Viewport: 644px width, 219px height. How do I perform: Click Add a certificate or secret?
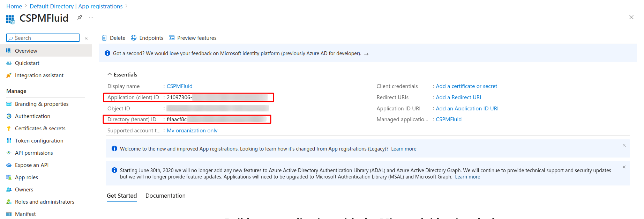pyautogui.click(x=466, y=86)
